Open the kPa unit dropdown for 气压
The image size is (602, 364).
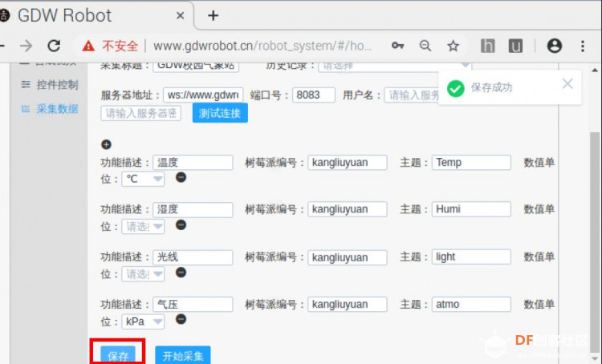[x=143, y=322]
